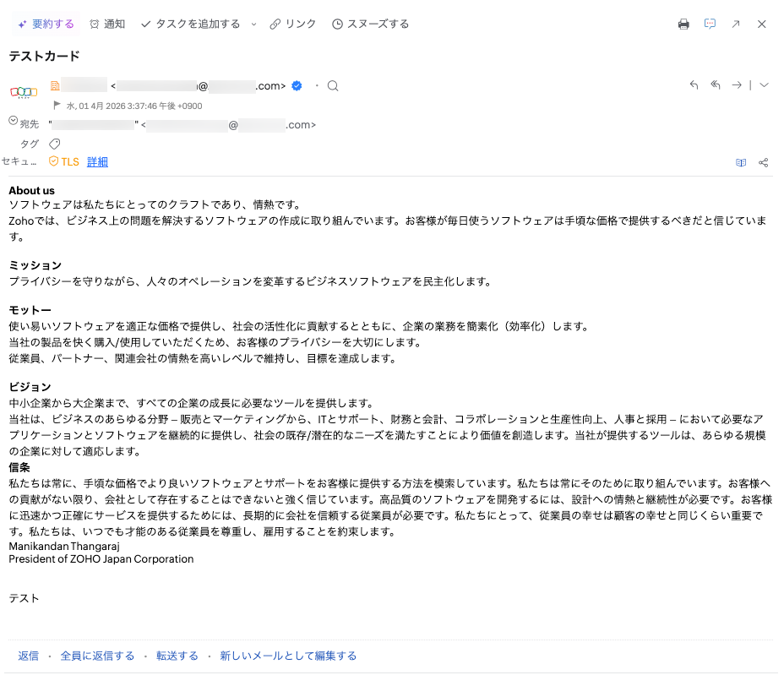Click the reply arrow icon
Screen dimensions: 784x686
[x=694, y=85]
